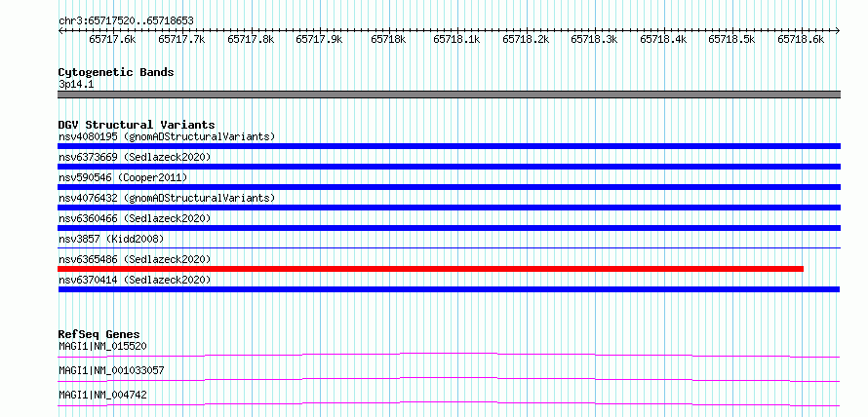Open variant nsv3857 (Kidd2008) label

tap(111, 239)
